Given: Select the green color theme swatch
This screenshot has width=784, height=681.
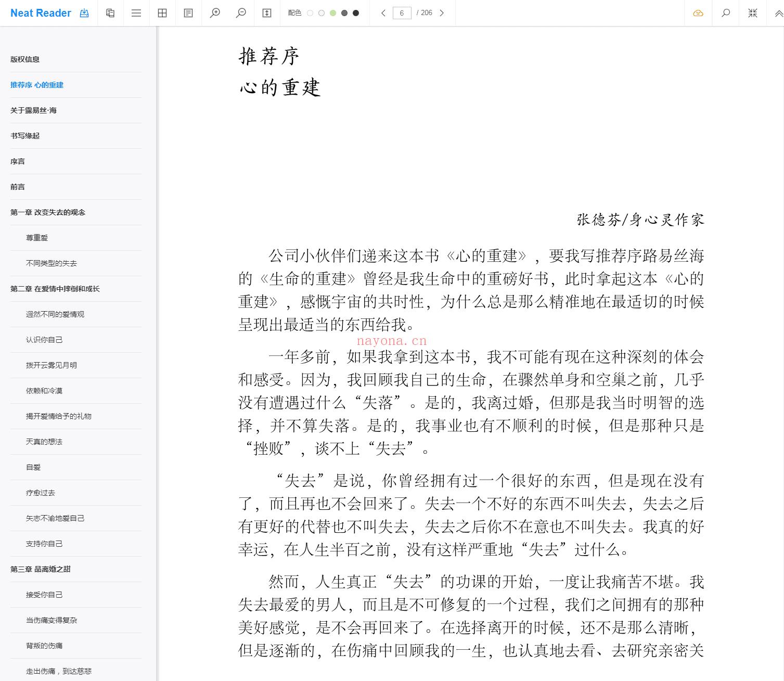Looking at the screenshot, I should pyautogui.click(x=333, y=13).
